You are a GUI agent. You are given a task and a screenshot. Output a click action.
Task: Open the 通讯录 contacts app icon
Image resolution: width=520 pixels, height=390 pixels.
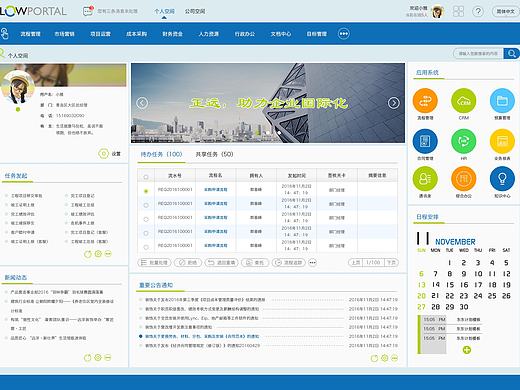[x=425, y=179]
